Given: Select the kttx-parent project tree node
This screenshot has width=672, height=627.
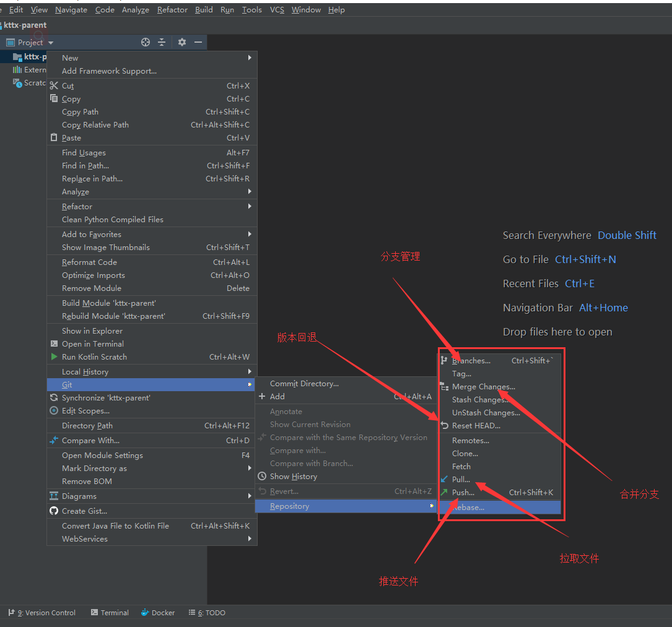Looking at the screenshot, I should [x=29, y=56].
